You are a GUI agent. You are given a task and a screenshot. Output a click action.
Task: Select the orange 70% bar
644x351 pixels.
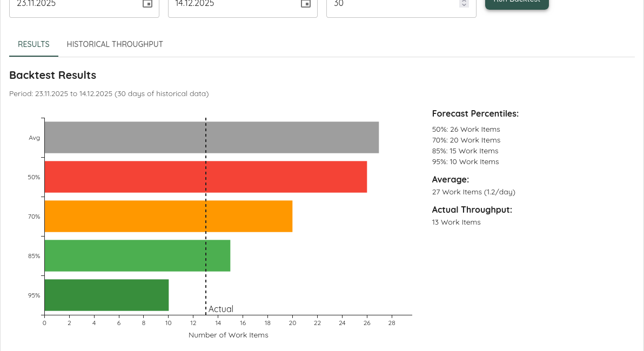pos(169,217)
